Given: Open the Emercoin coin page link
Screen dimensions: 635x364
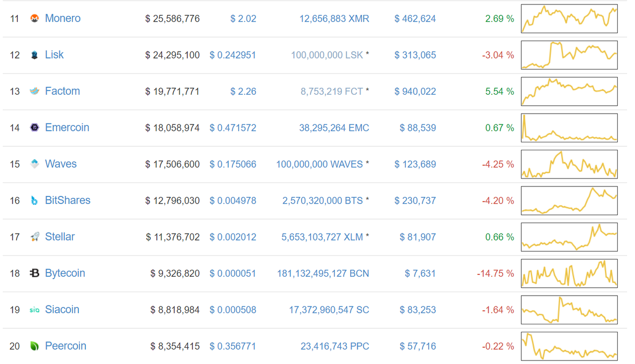Looking at the screenshot, I should tap(67, 127).
